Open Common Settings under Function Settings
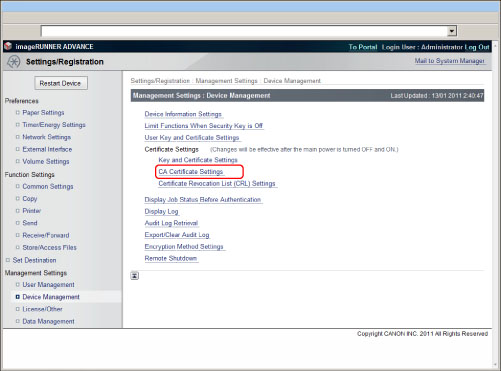The height and width of the screenshot is (371, 501). coord(48,187)
